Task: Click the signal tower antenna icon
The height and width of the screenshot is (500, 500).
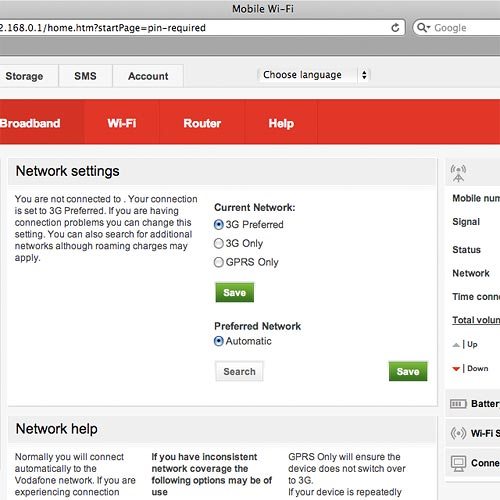Action: click(458, 173)
